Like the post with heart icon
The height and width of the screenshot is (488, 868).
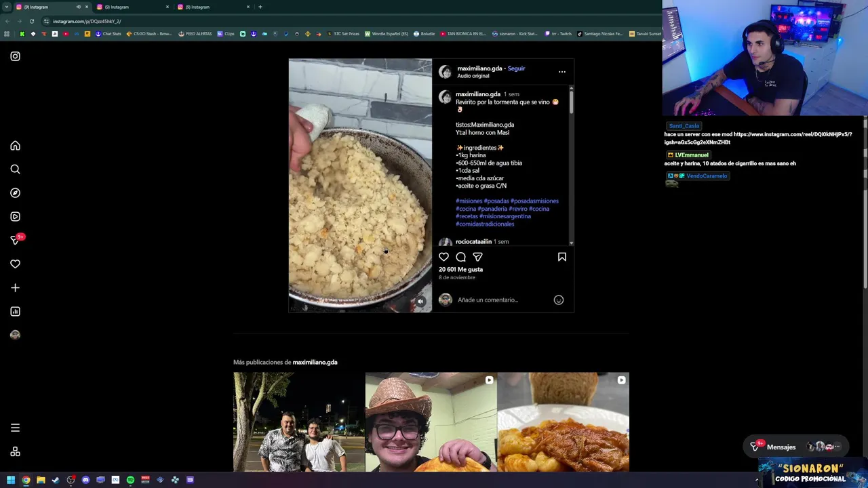443,257
